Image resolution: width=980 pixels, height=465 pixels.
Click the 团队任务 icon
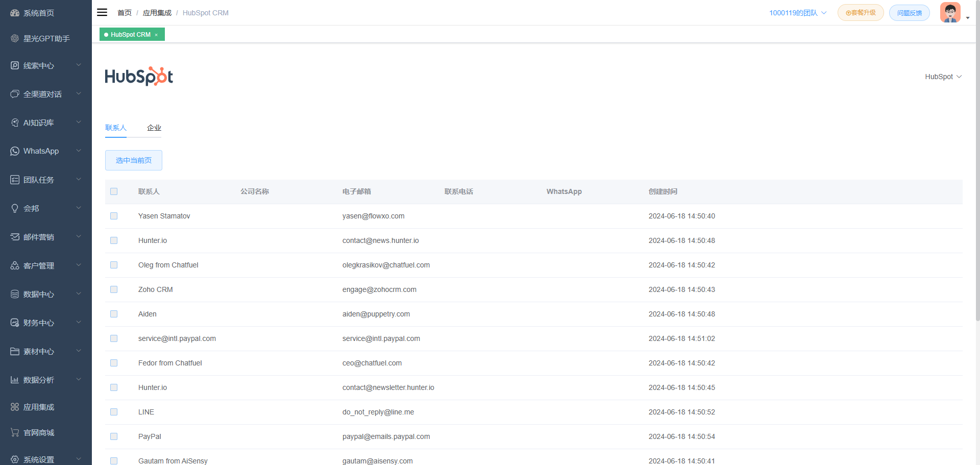click(15, 180)
